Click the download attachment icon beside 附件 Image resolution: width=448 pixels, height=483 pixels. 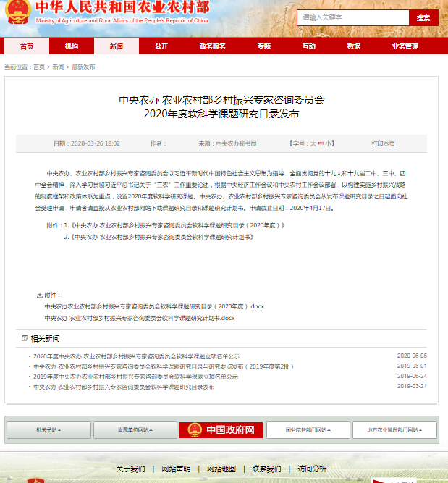pyautogui.click(x=40, y=295)
